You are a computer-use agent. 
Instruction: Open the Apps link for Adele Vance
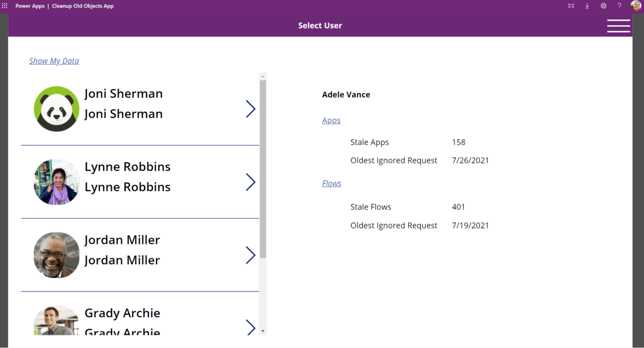tap(331, 120)
